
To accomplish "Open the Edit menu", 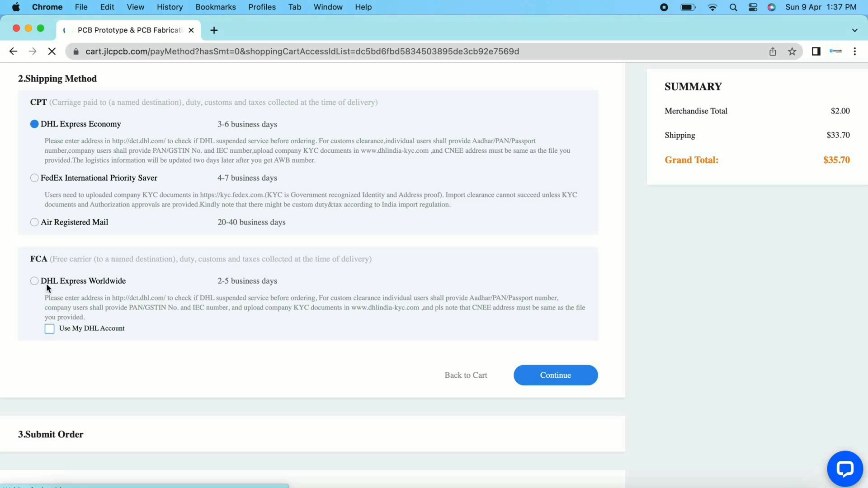I will [x=107, y=7].
